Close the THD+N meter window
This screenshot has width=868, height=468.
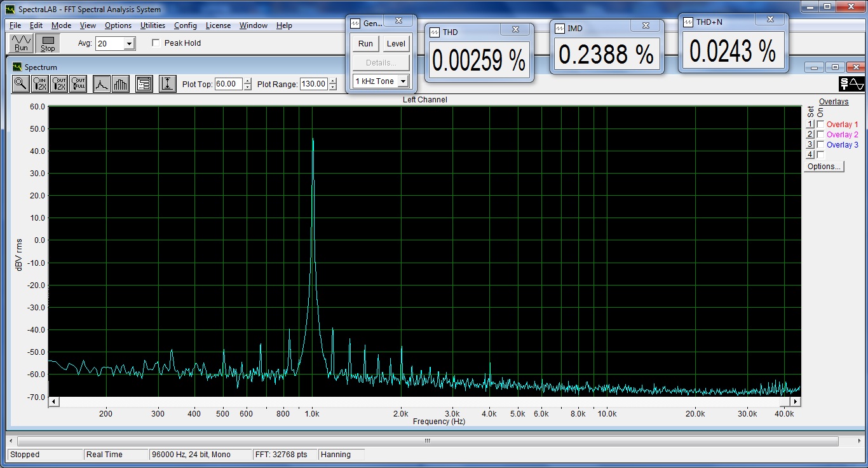770,20
